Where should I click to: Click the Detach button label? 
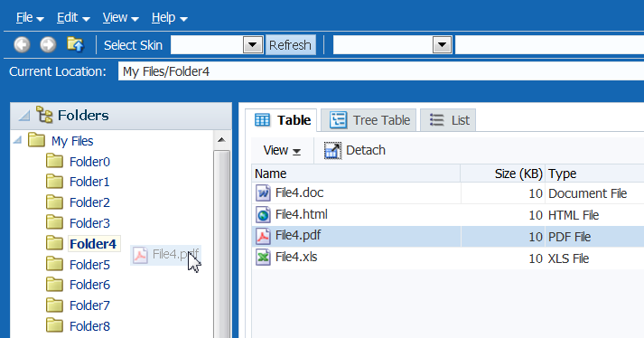(x=366, y=151)
